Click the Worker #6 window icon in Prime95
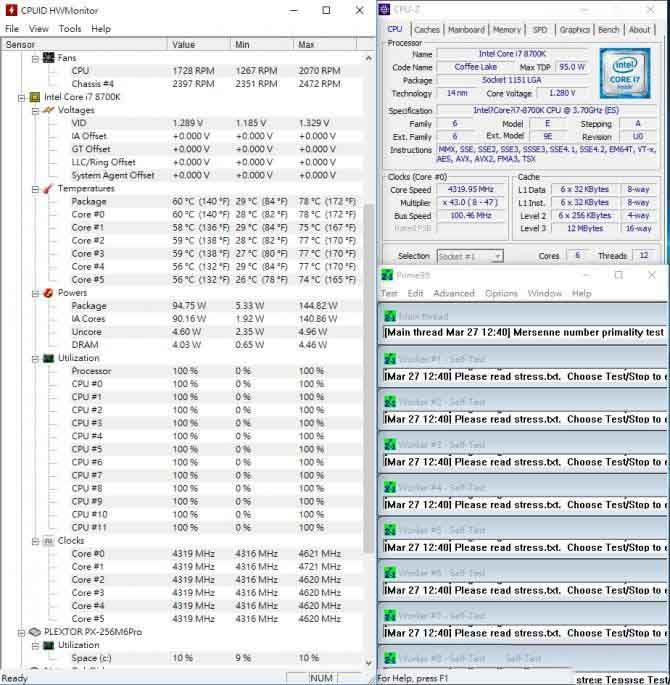 point(390,573)
